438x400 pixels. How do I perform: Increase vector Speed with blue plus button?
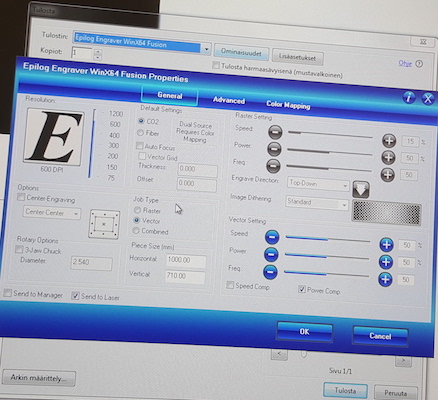(386, 245)
